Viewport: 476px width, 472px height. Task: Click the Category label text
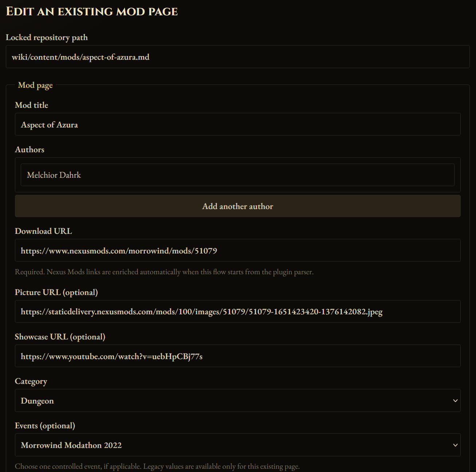31,381
